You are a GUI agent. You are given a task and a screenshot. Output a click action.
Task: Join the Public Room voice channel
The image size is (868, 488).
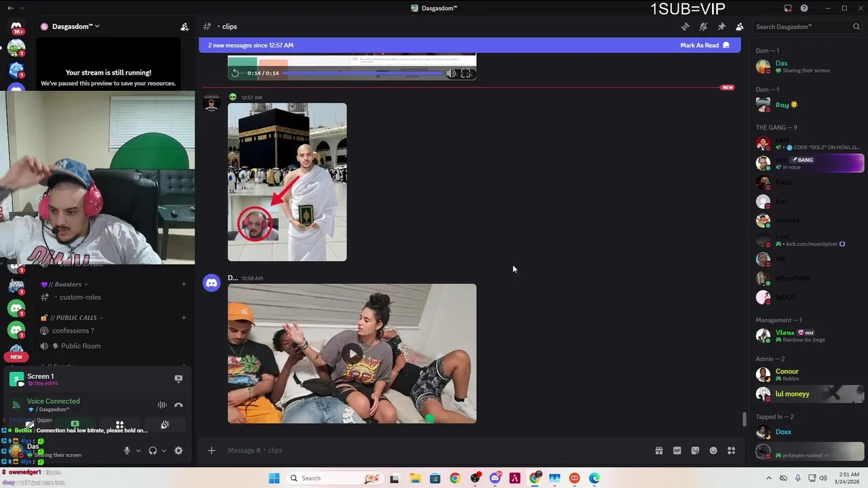click(x=80, y=346)
